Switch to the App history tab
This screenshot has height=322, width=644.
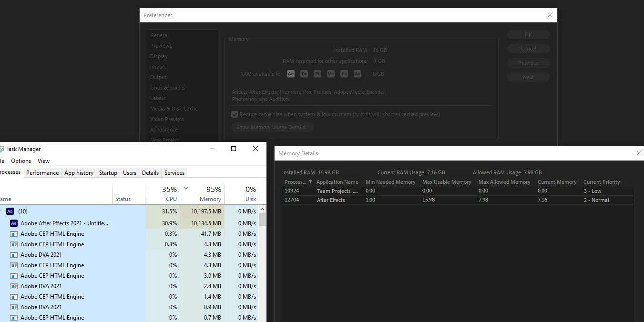click(x=79, y=173)
